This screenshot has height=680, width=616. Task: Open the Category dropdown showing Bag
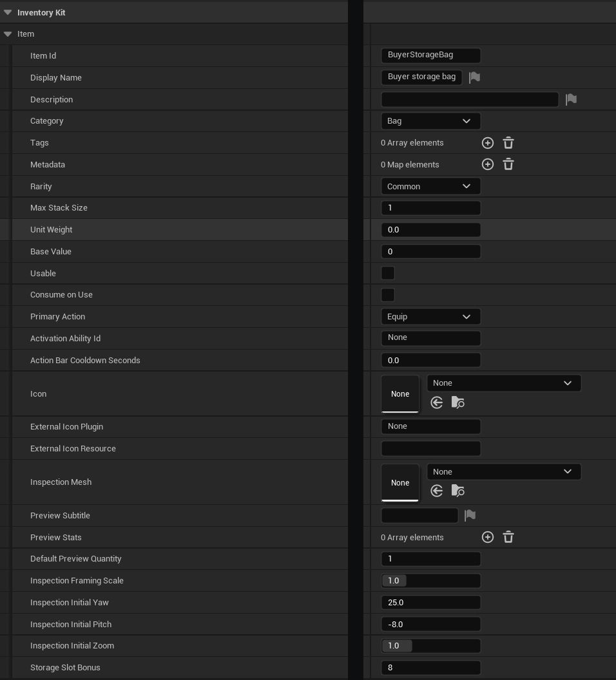click(x=431, y=121)
